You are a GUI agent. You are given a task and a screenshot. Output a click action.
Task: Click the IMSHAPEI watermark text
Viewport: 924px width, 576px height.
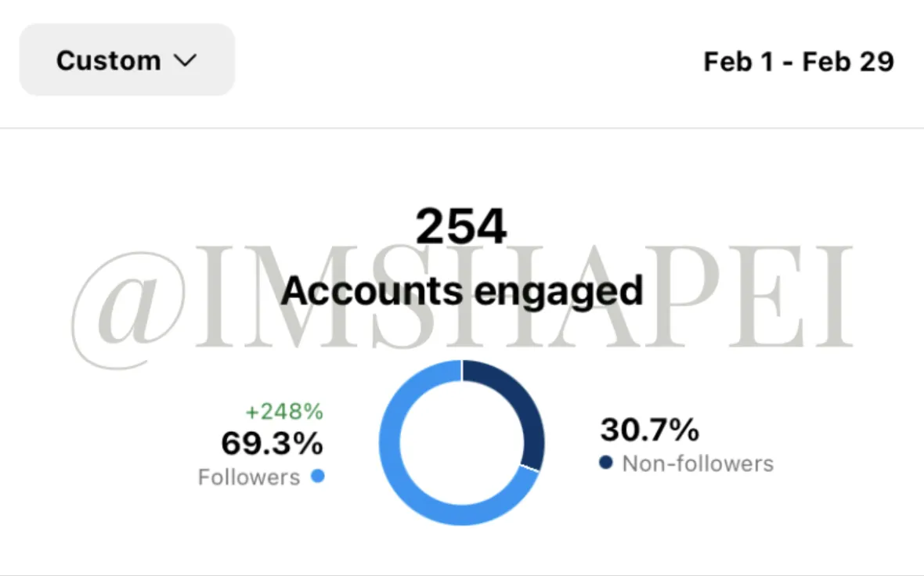coord(525,297)
